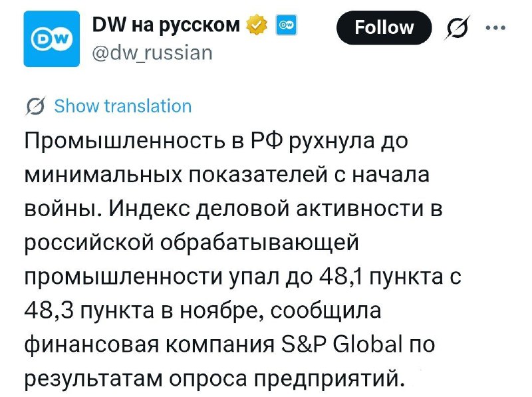Viewport: 532px width, 397px height.
Task: Click the display name DW на русском
Action: [x=165, y=25]
